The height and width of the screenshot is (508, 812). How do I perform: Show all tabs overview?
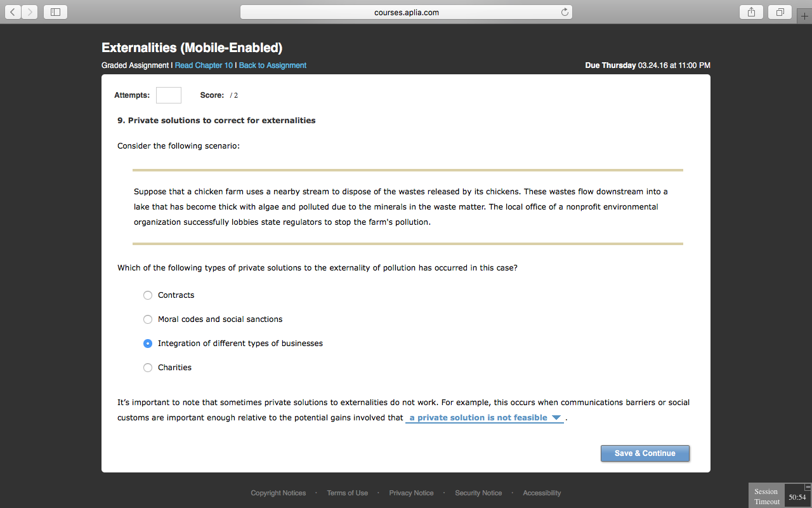pos(780,12)
